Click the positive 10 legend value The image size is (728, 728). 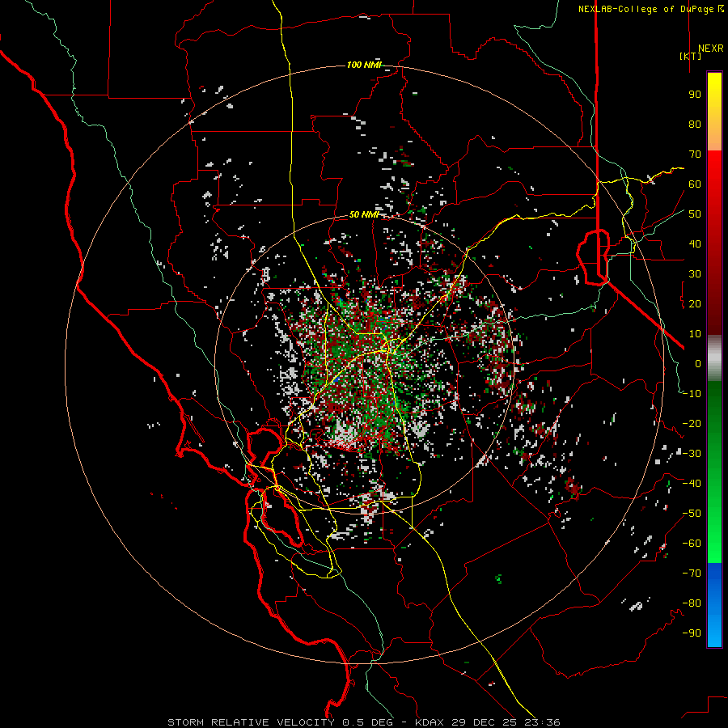pos(695,334)
